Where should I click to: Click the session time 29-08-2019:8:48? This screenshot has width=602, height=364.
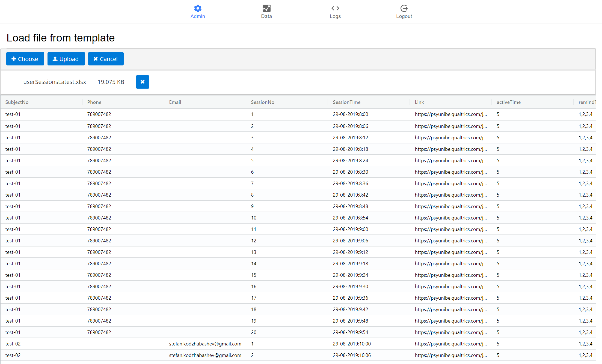[x=351, y=206]
